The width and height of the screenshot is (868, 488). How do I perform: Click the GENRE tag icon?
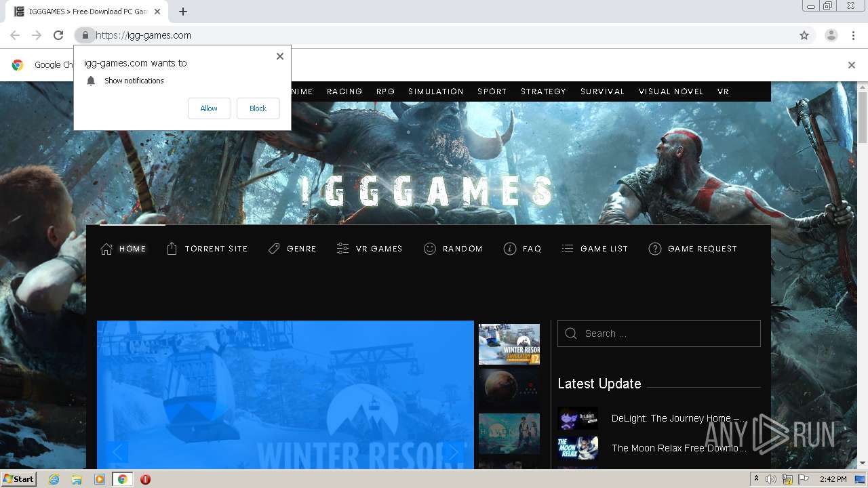click(x=274, y=249)
